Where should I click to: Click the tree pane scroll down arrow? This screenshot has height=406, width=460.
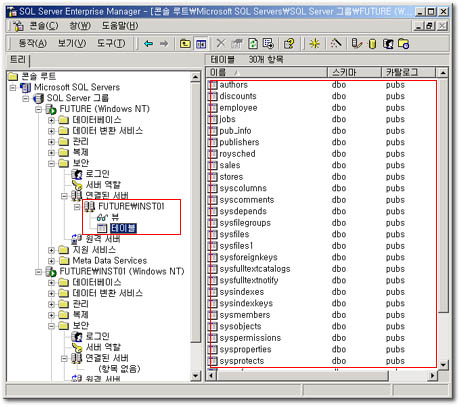(x=196, y=376)
